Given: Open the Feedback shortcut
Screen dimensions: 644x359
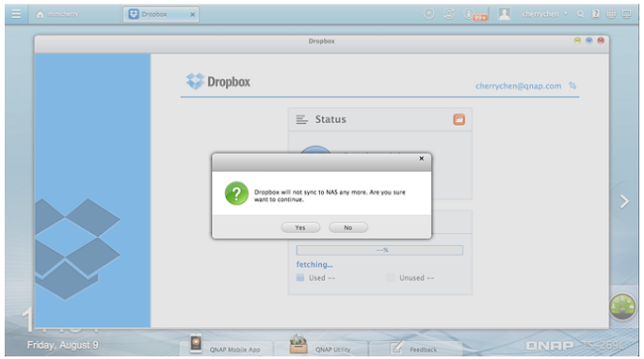Looking at the screenshot, I should [x=415, y=348].
